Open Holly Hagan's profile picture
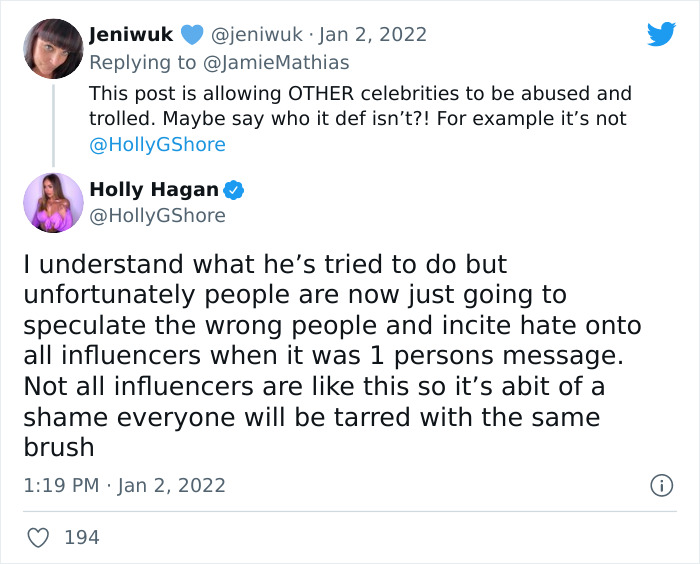Screen dimensions: 700x564 pos(53,202)
